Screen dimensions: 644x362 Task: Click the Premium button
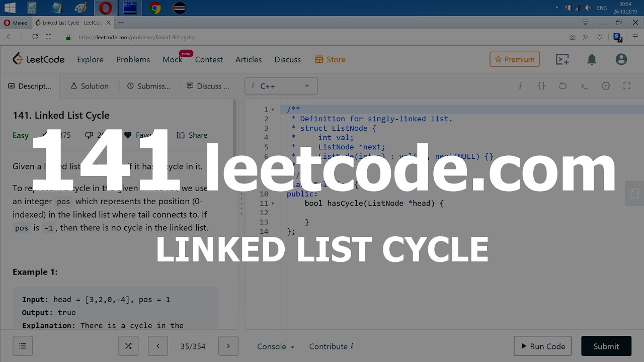(515, 59)
